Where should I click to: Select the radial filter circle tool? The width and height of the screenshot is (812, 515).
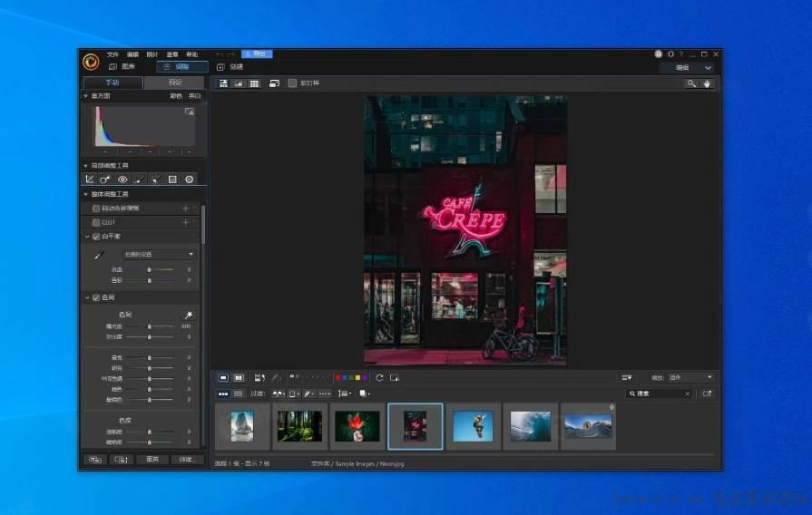pos(190,180)
